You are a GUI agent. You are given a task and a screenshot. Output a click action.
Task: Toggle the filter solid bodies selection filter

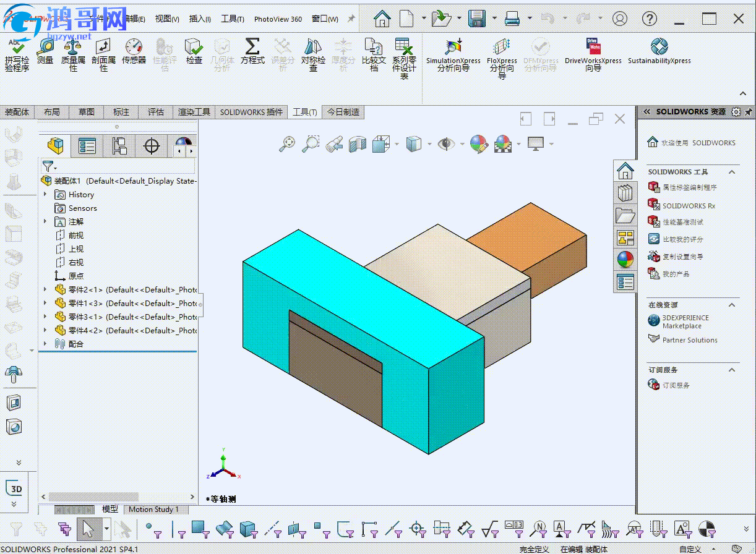coord(249,530)
